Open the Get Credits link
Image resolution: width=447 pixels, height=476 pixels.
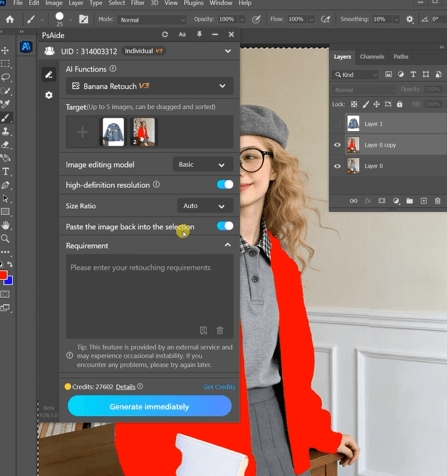pos(219,387)
